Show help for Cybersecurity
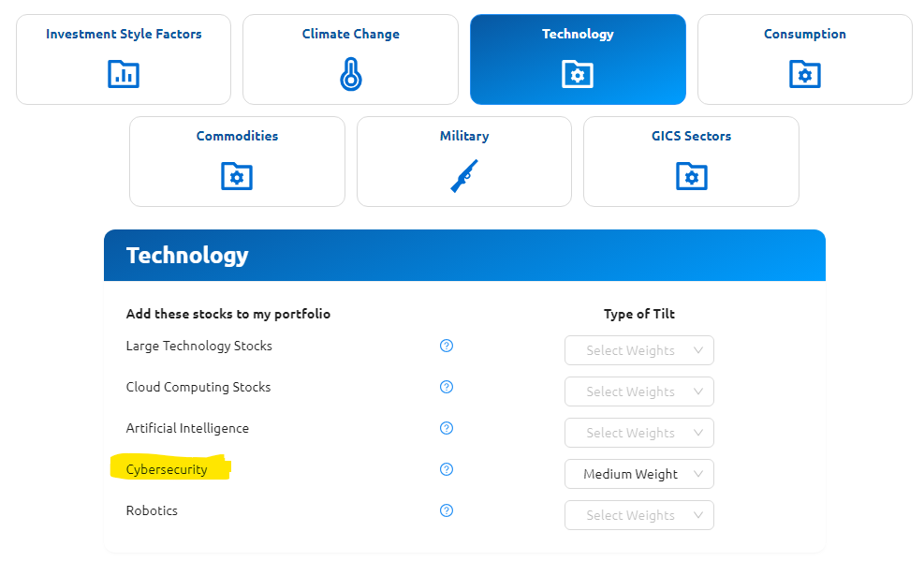This screenshot has height=576, width=924. 447,469
